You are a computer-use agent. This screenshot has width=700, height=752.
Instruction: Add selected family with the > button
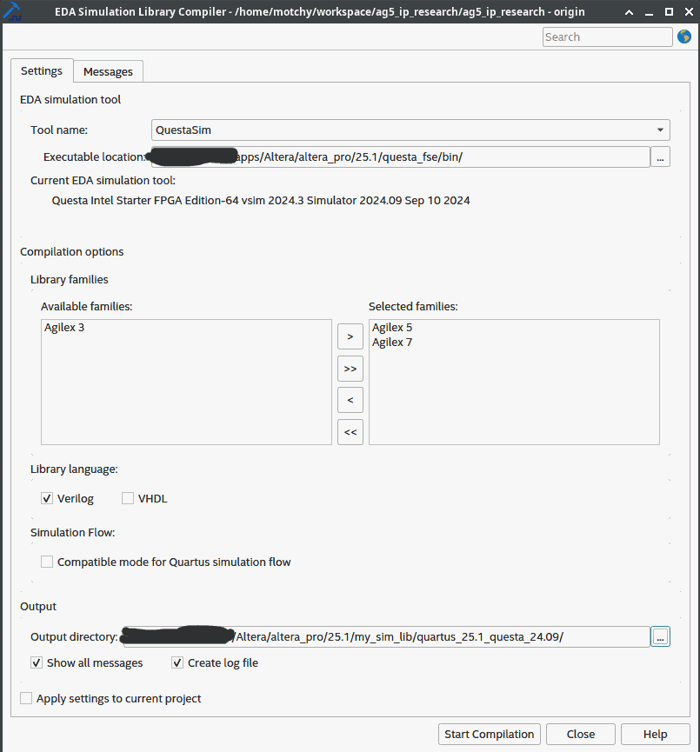tap(350, 336)
